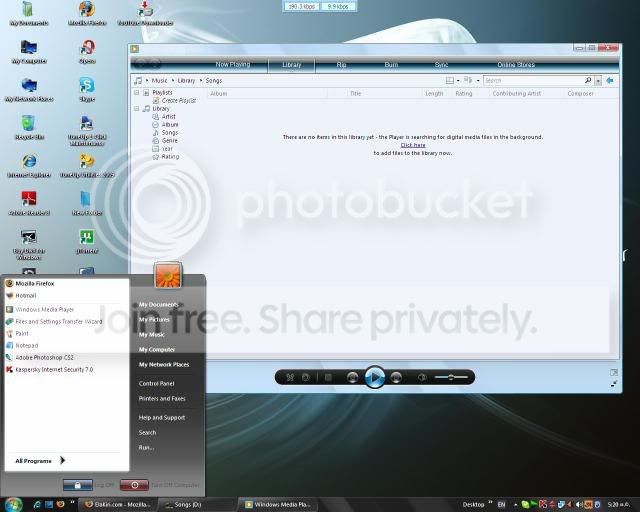Click the 'Click here' link to add files

[x=413, y=145]
